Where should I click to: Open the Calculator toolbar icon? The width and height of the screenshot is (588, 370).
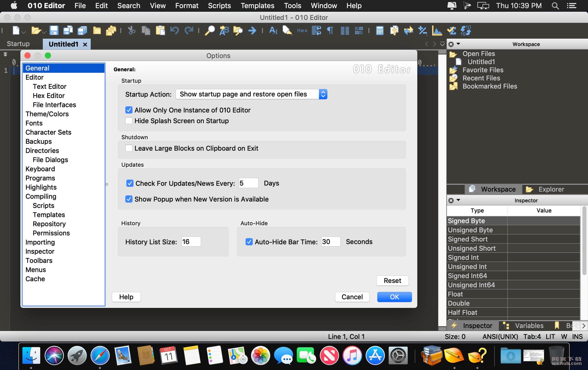pos(380,31)
